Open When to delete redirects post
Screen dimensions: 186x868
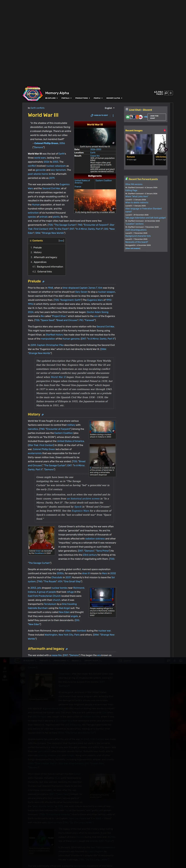click(137, 203)
